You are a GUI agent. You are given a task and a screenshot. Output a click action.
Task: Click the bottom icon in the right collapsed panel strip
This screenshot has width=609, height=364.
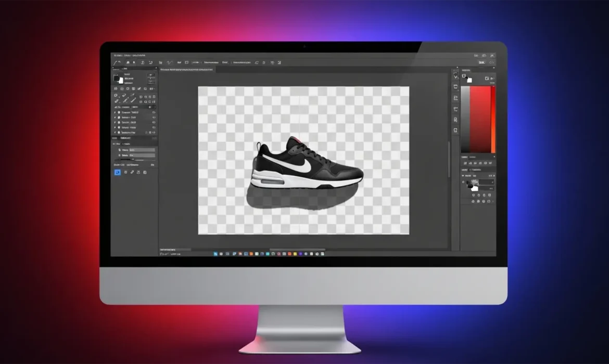tap(455, 130)
